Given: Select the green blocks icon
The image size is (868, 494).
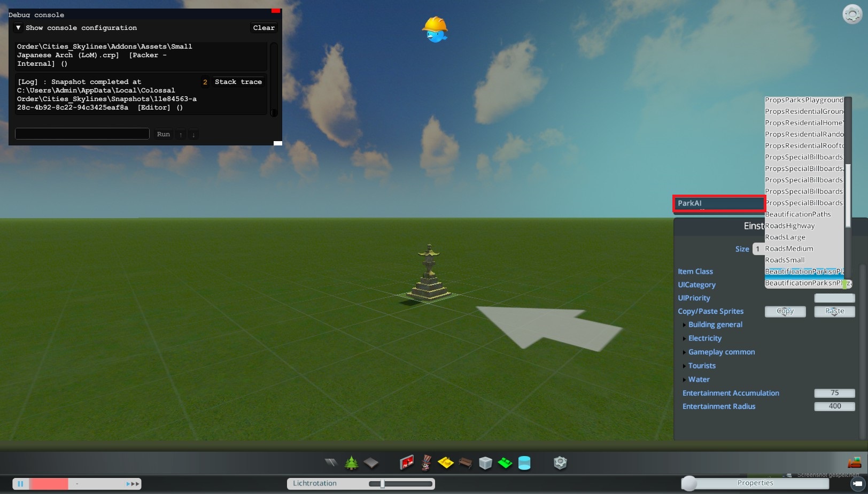Looking at the screenshot, I should pyautogui.click(x=505, y=463).
